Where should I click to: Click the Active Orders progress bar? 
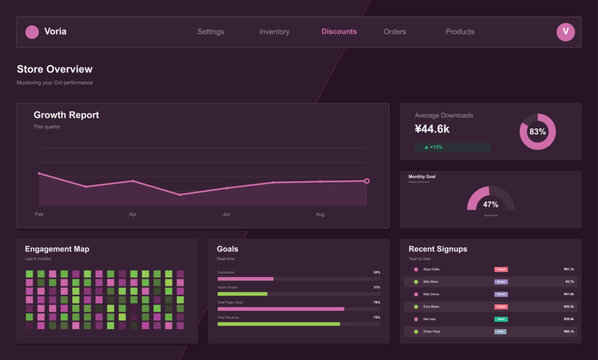pos(299,294)
